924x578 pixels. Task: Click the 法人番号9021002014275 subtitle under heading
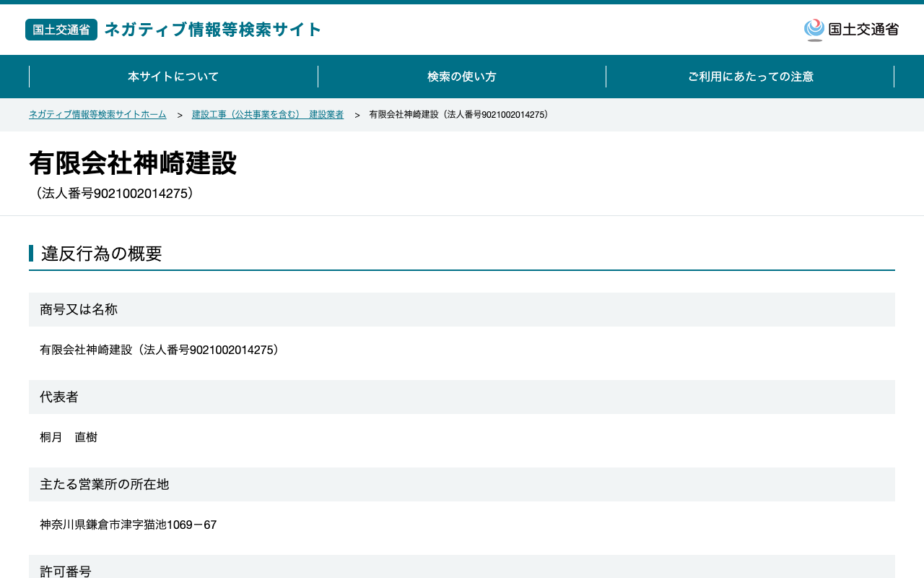coord(114,194)
